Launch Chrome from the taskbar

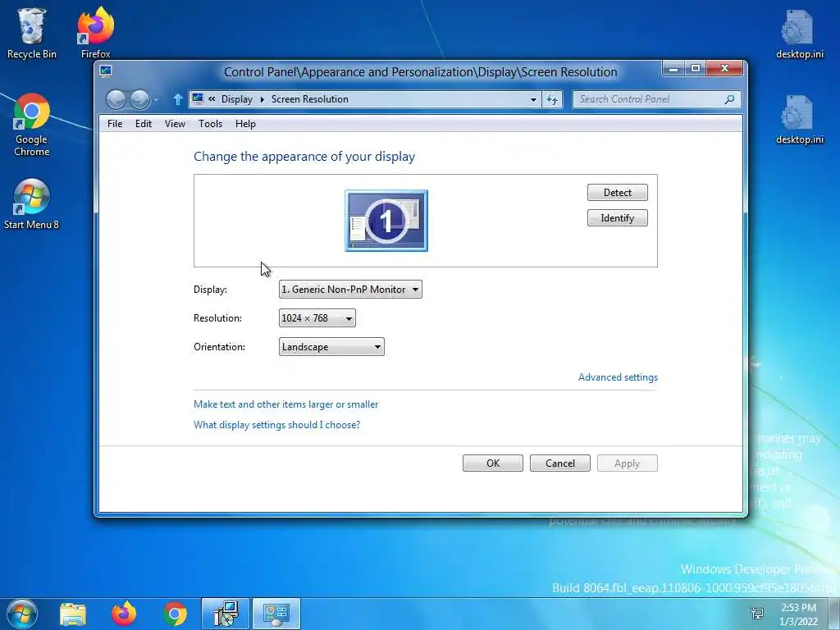click(175, 614)
